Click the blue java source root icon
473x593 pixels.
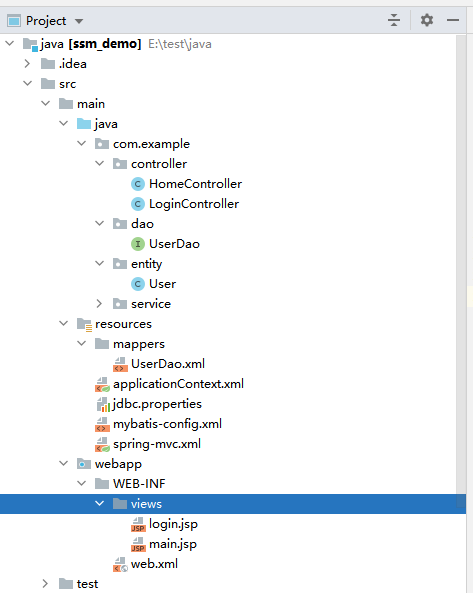(84, 124)
